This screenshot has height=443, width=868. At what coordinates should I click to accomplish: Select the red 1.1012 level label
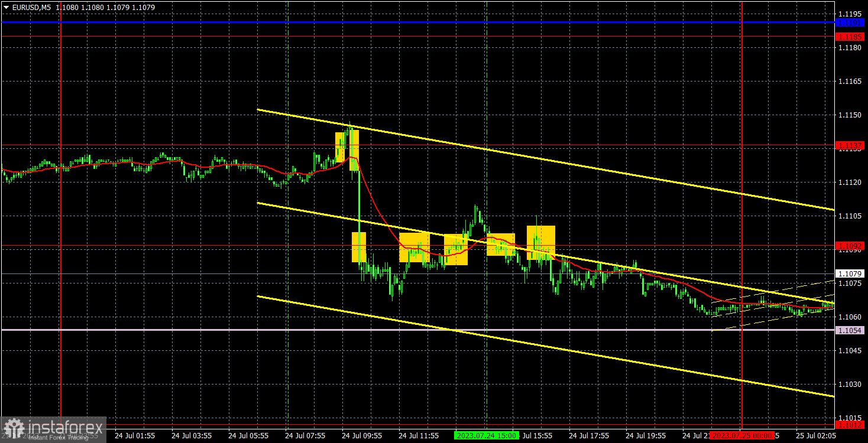coord(850,424)
